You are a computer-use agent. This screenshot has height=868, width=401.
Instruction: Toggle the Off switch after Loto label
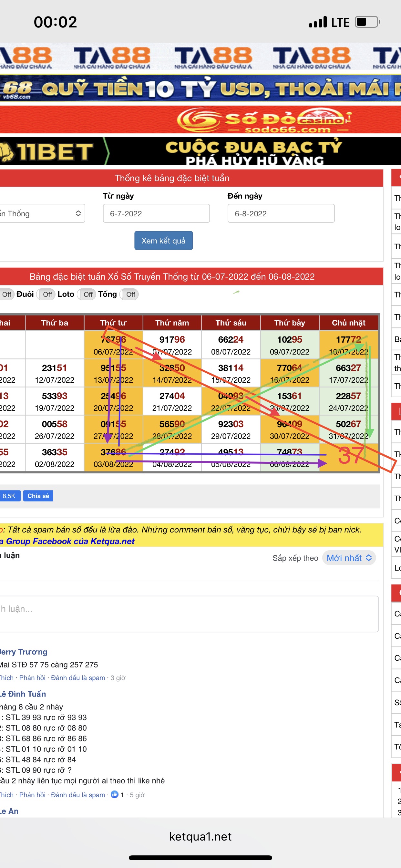[x=87, y=294]
